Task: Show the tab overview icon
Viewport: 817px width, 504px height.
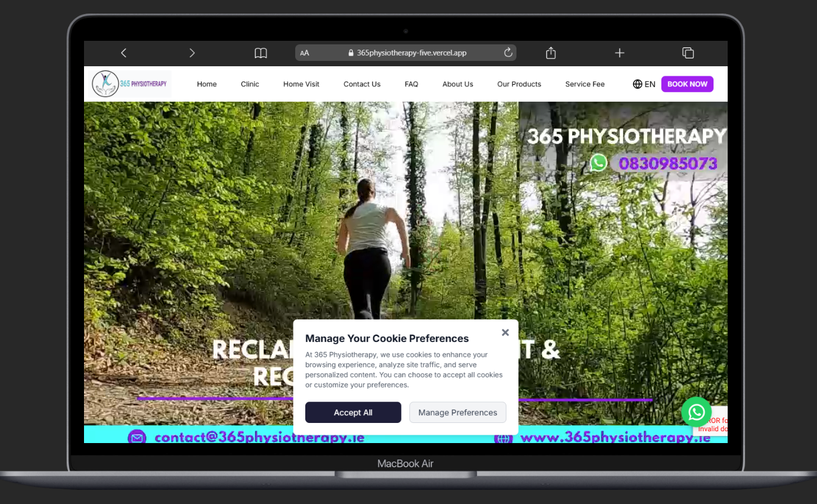Action: coord(688,53)
